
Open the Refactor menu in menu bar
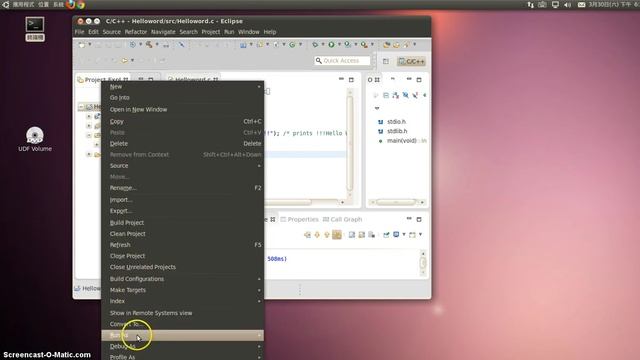coord(136,32)
